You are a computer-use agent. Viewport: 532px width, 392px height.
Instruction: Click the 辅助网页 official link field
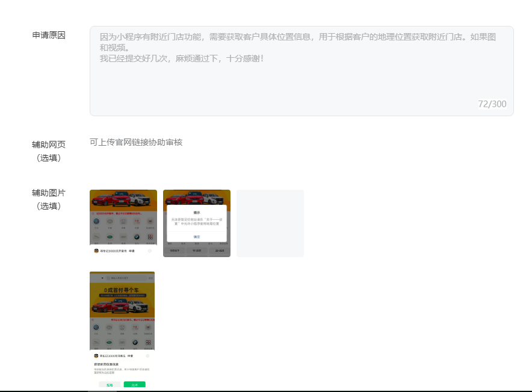pos(136,142)
